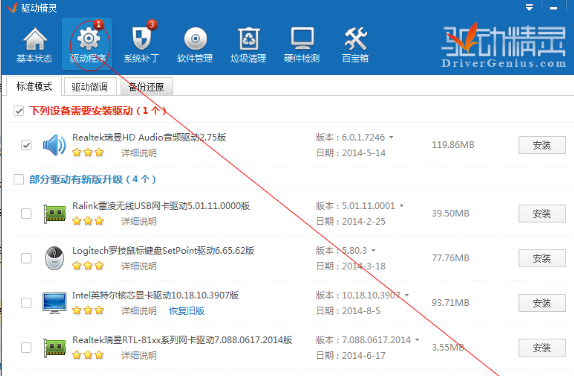Screen dimensions: 574x376
Task: Click the Ralink USB network card icon
Action: tap(55, 213)
